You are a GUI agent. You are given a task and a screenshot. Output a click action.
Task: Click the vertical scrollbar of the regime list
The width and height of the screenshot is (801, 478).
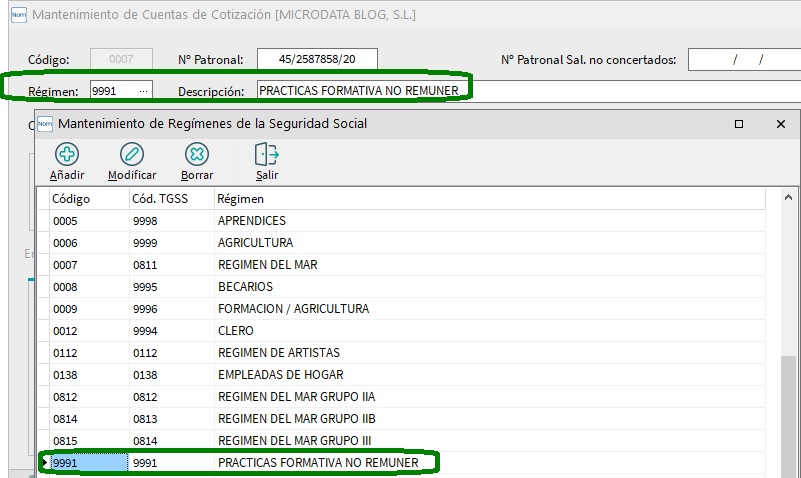click(x=789, y=400)
